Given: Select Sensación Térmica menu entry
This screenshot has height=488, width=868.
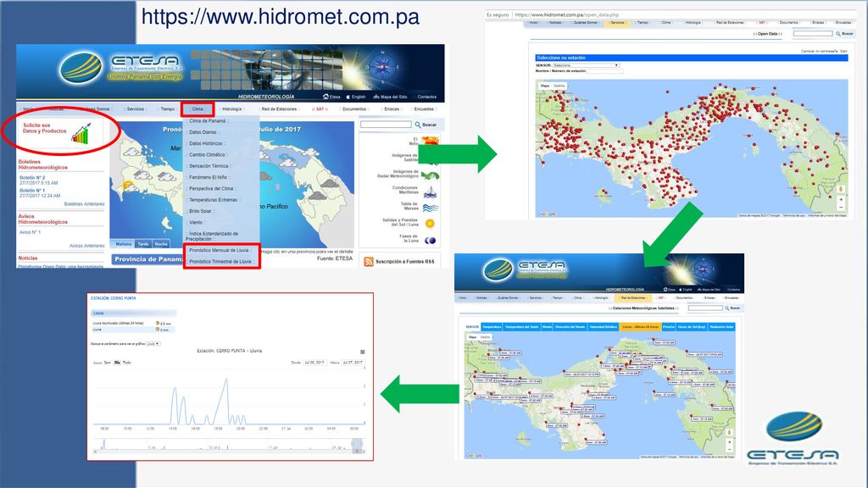Looking at the screenshot, I should coord(209,166).
